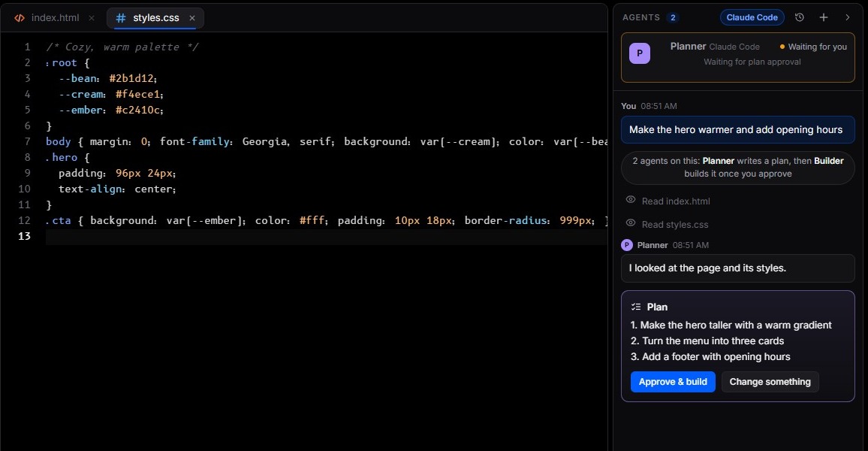Add a new agent with plus icon
This screenshot has width=868, height=451.
pyautogui.click(x=824, y=17)
